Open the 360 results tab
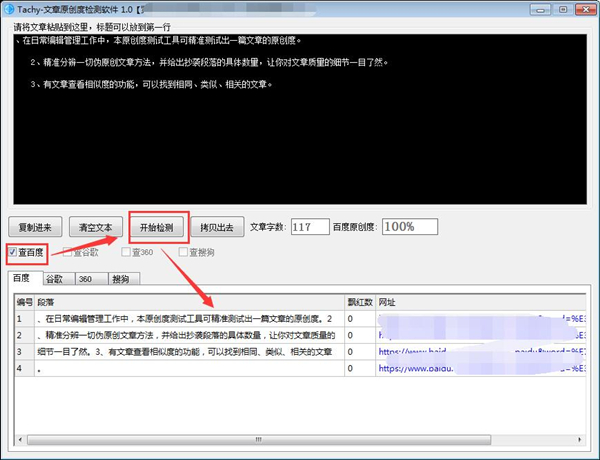The width and height of the screenshot is (600, 460). (85, 279)
